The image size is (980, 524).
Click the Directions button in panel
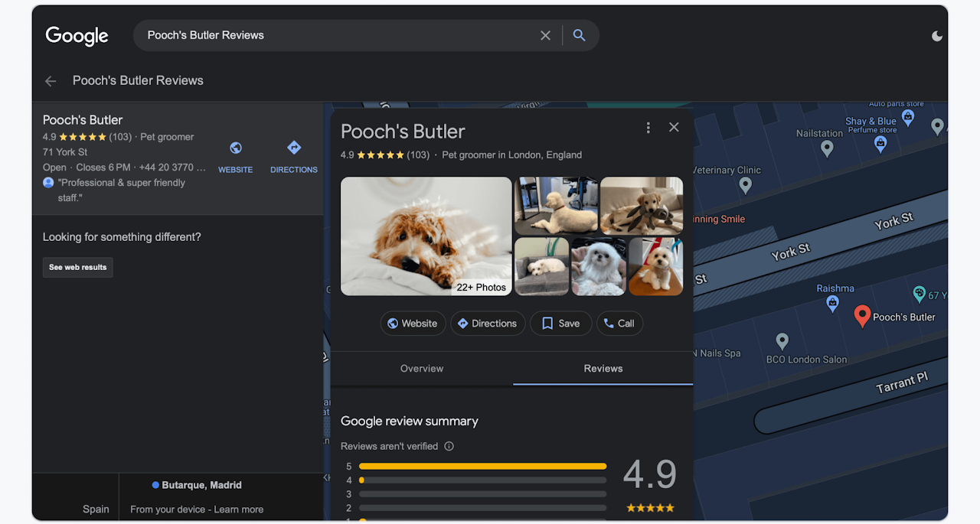(488, 324)
